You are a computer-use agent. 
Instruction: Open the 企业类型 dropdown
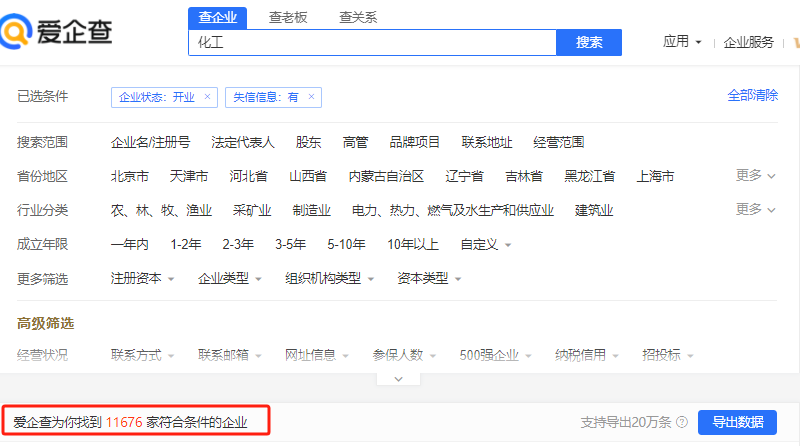pos(229,279)
